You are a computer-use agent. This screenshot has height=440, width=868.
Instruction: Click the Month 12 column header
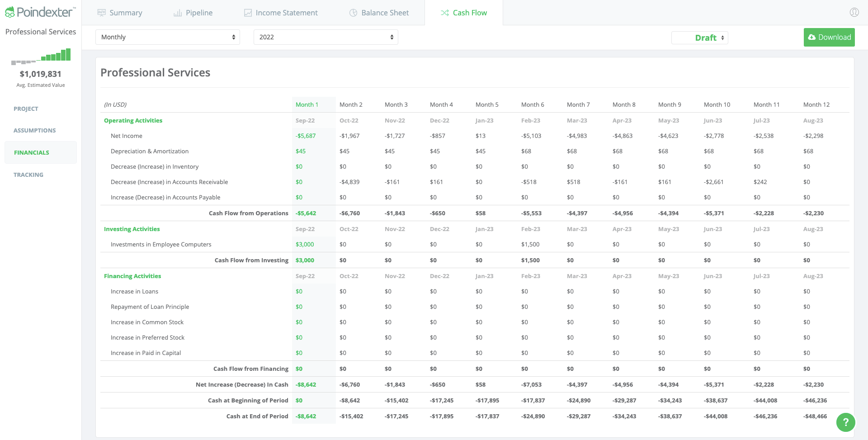coord(816,104)
